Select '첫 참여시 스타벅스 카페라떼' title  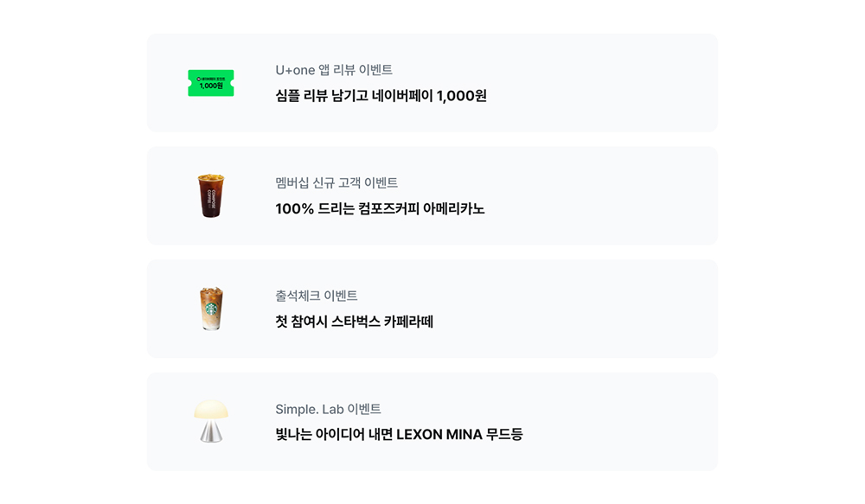(x=354, y=322)
